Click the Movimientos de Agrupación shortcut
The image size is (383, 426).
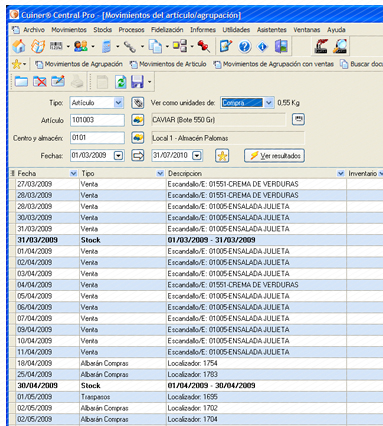(x=79, y=64)
